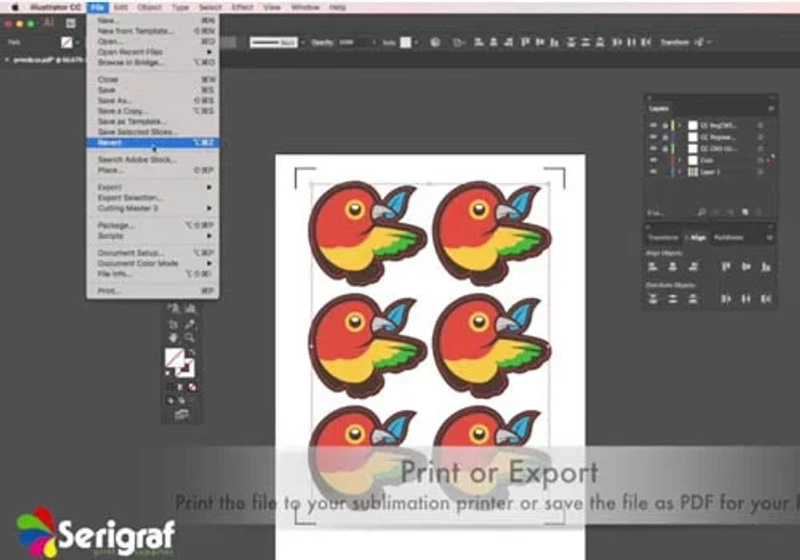
Task: Click Vertical Align Top in Align panel
Action: click(726, 266)
